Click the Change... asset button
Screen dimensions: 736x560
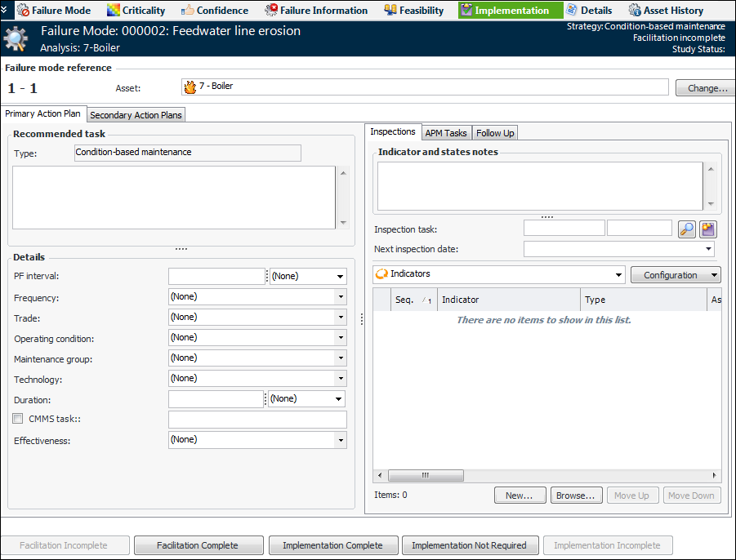click(x=703, y=88)
